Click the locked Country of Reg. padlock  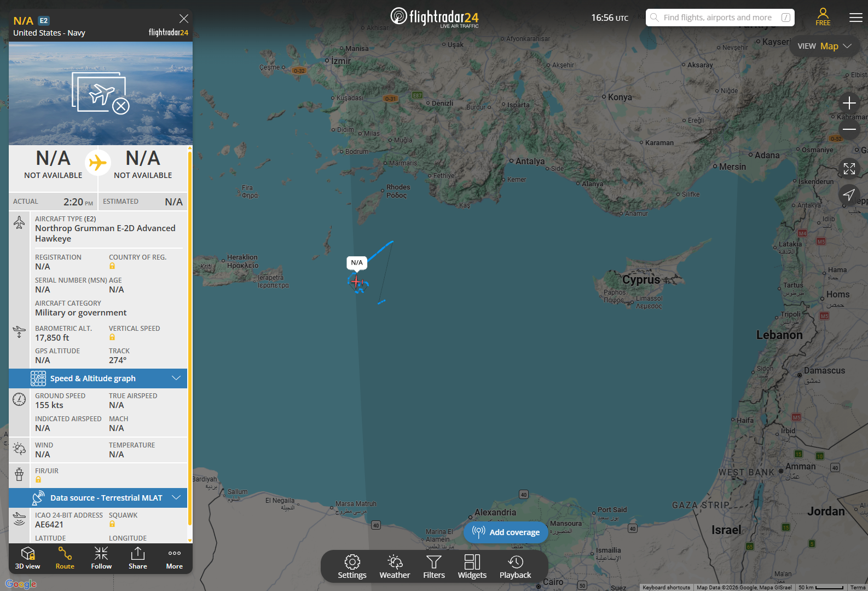click(x=112, y=266)
